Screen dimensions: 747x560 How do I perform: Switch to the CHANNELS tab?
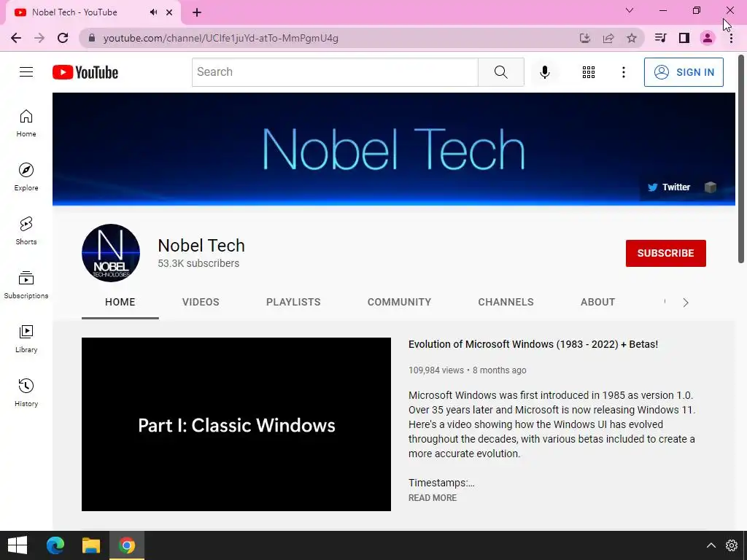506,303
